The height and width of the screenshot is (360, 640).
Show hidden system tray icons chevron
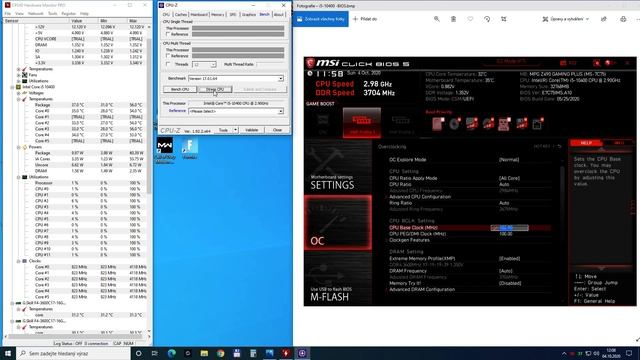coord(564,353)
